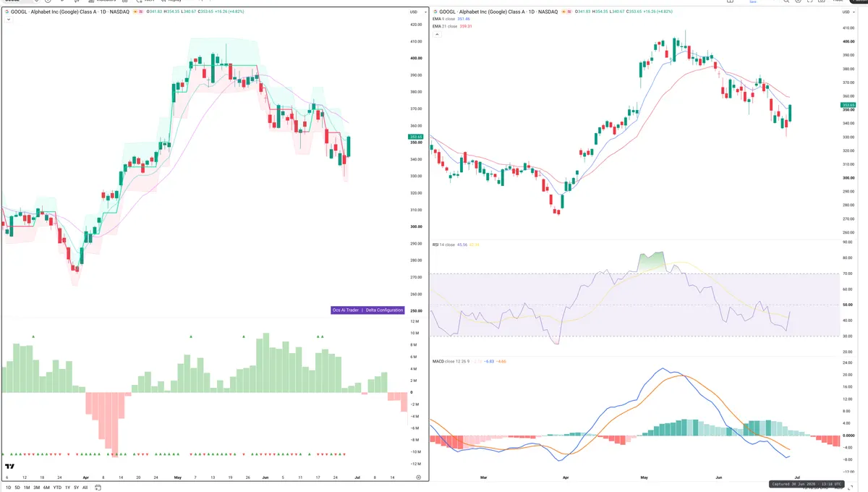
Task: Click the 353.65 price tag on right axis
Action: point(848,105)
